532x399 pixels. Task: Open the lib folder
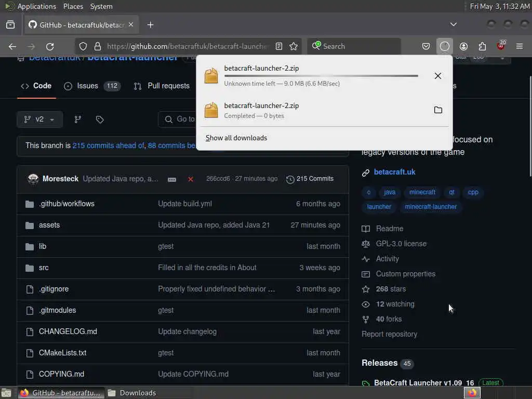(x=43, y=246)
